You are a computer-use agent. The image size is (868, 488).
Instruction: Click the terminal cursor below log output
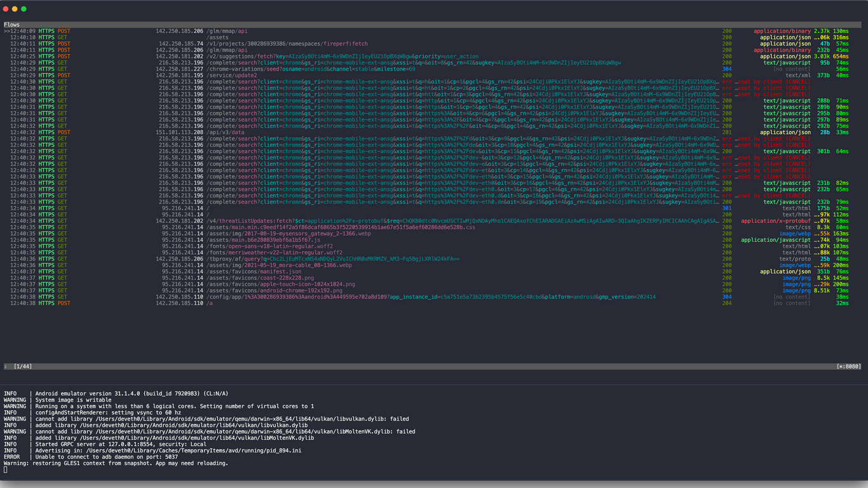(x=5, y=470)
